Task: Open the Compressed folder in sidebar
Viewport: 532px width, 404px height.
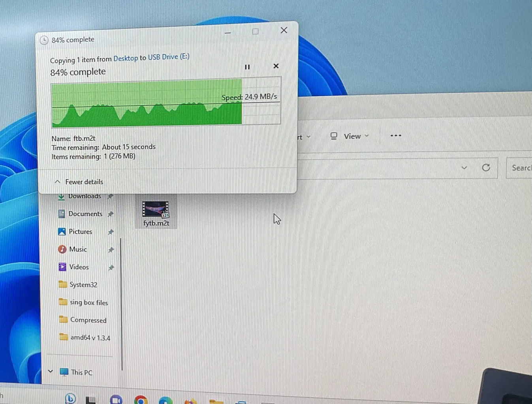Action: pyautogui.click(x=88, y=320)
